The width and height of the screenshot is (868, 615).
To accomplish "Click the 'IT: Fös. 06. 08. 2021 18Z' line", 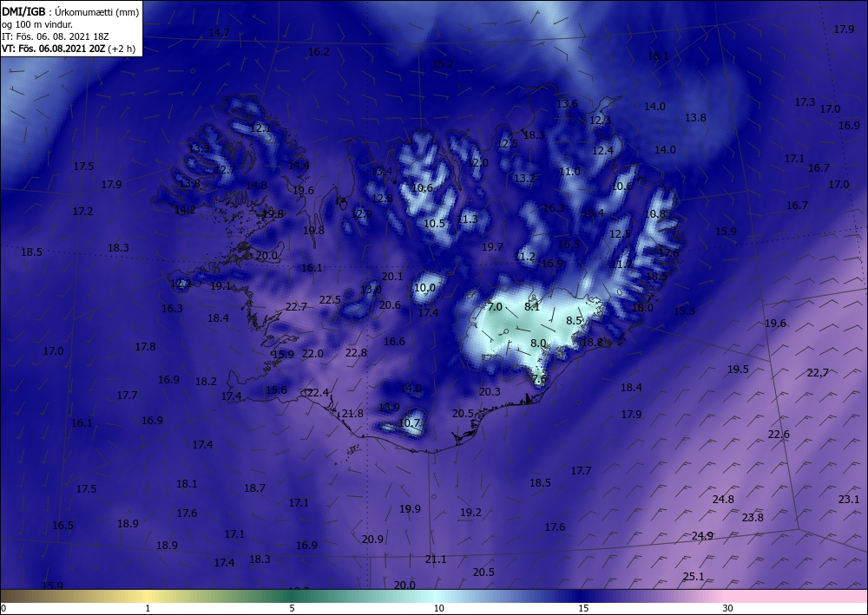I will point(56,36).
